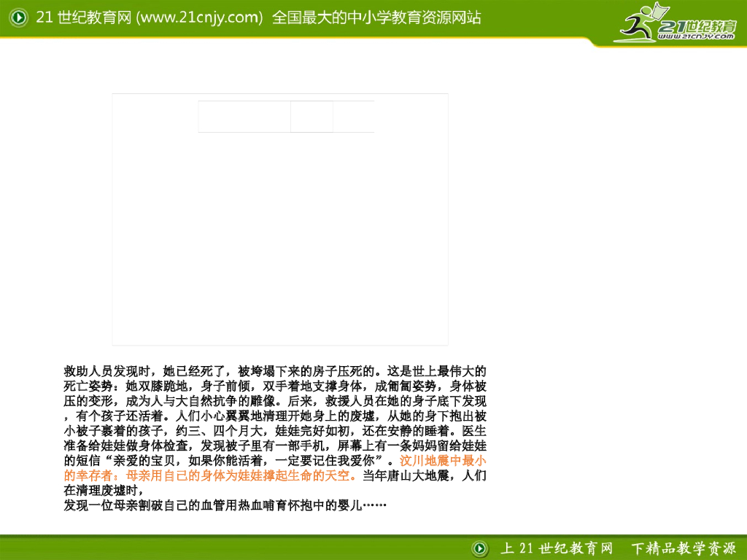Click footer text 上21世纪教育网
This screenshot has width=747, height=560.
tap(556, 548)
